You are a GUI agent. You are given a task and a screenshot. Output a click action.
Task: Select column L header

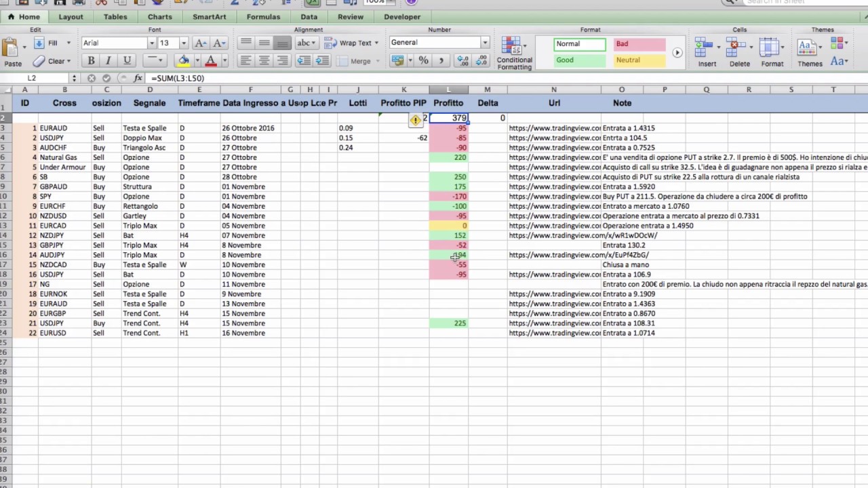448,89
